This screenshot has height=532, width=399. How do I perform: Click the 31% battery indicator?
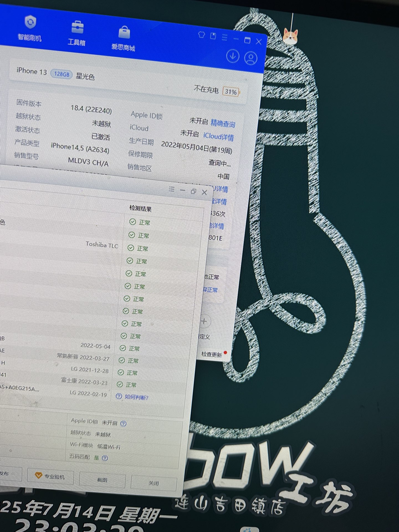231,92
